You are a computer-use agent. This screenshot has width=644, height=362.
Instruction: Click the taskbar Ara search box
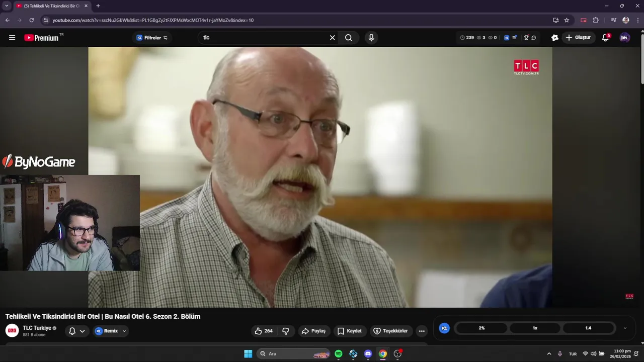(294, 354)
